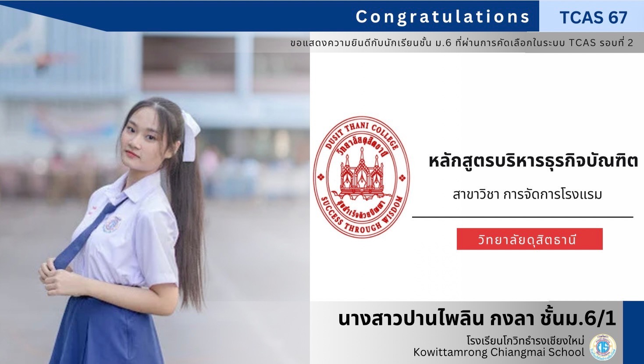
Task: Click the Kowittamrong Chiangmai School text
Action: point(499,352)
